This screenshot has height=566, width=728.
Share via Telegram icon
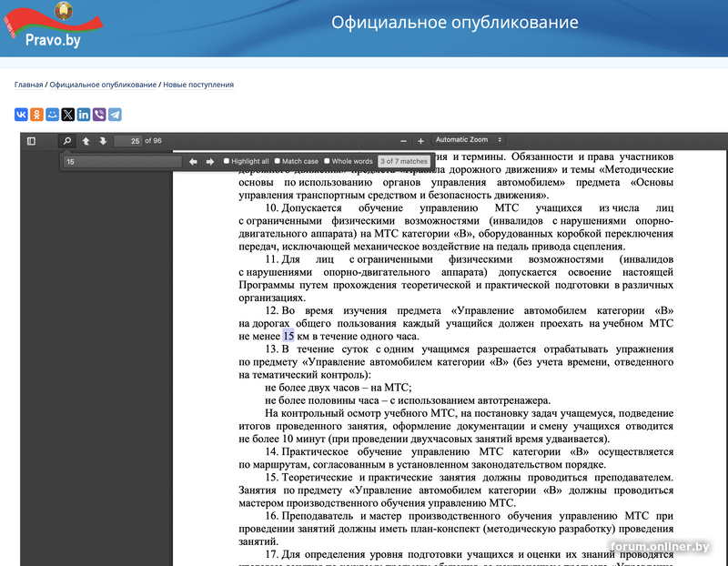(x=115, y=115)
